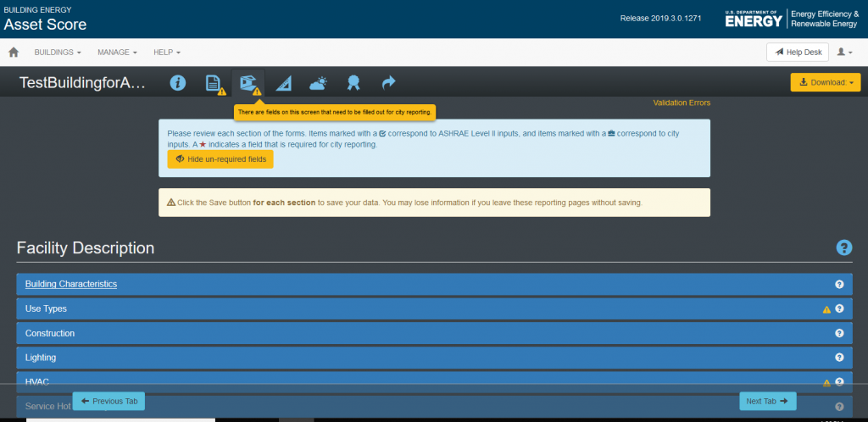Click the Release 2019.3.0.1271 text
The height and width of the screenshot is (422, 868).
pos(660,19)
